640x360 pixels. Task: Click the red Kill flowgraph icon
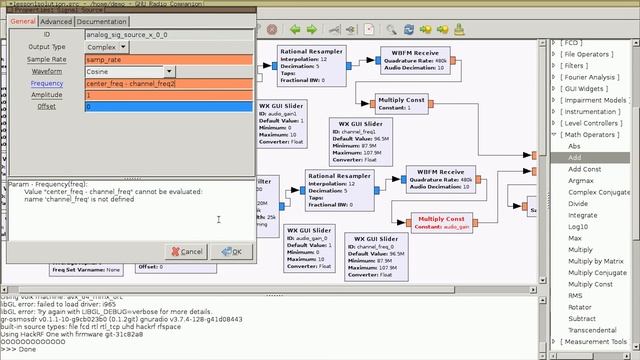click(x=272, y=29)
